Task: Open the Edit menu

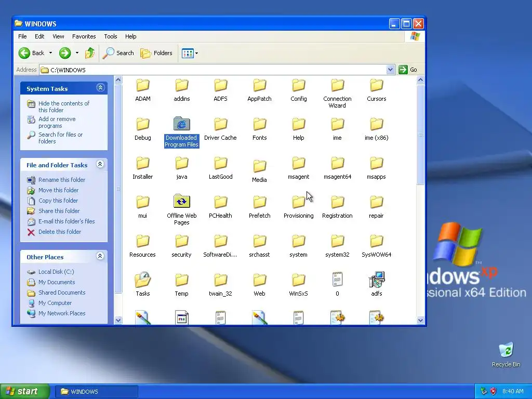Action: (39, 36)
